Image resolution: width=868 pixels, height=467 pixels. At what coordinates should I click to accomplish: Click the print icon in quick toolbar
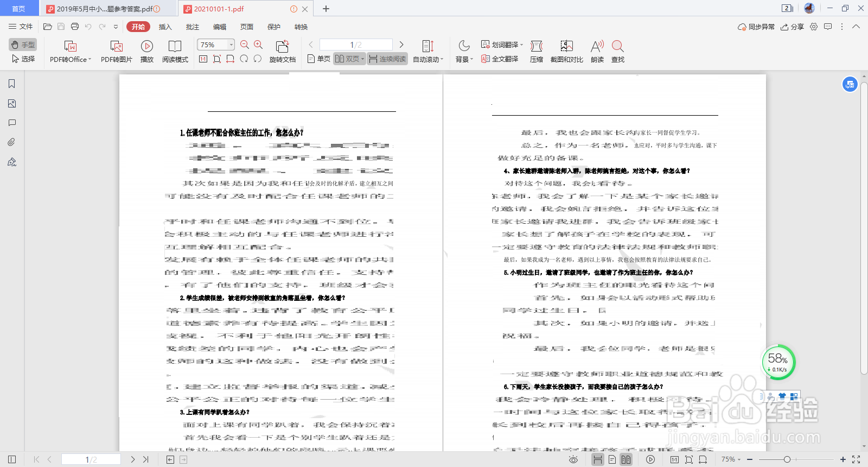pyautogui.click(x=75, y=27)
